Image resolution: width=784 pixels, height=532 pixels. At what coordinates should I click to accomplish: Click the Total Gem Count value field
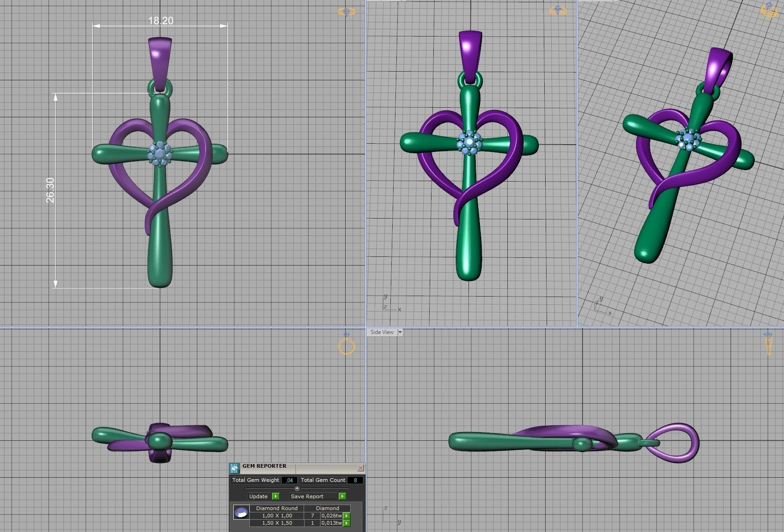click(355, 480)
